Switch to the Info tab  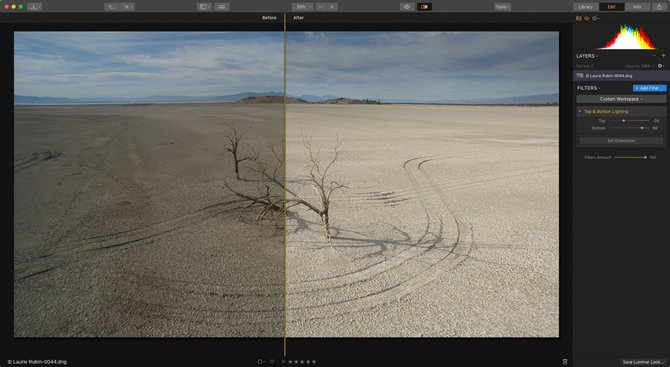[x=637, y=7]
